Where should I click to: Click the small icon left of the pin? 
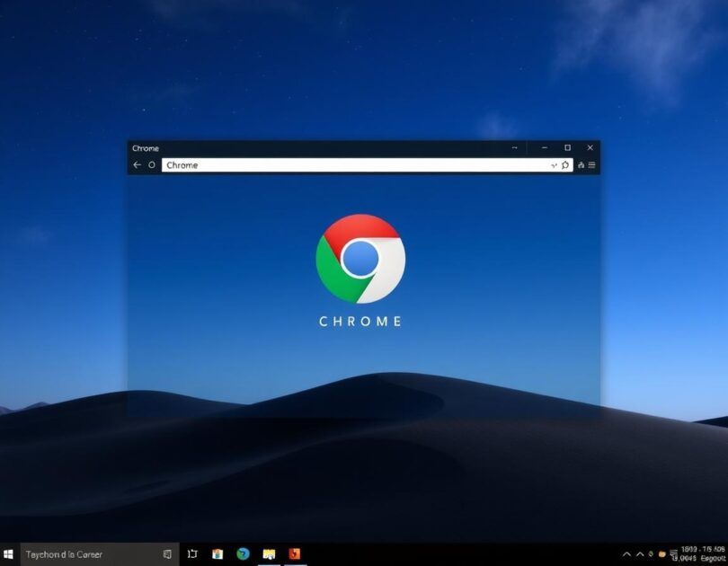pos(554,165)
